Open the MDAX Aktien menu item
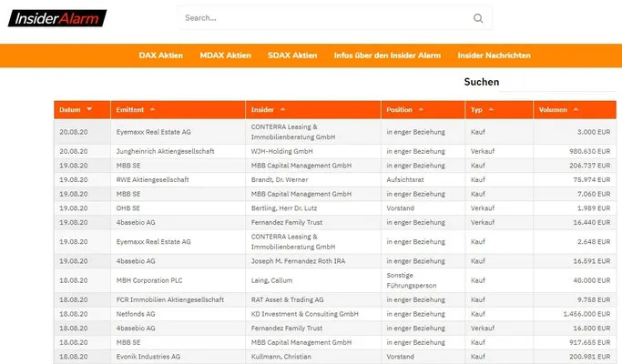This screenshot has height=364, width=622. coord(225,56)
